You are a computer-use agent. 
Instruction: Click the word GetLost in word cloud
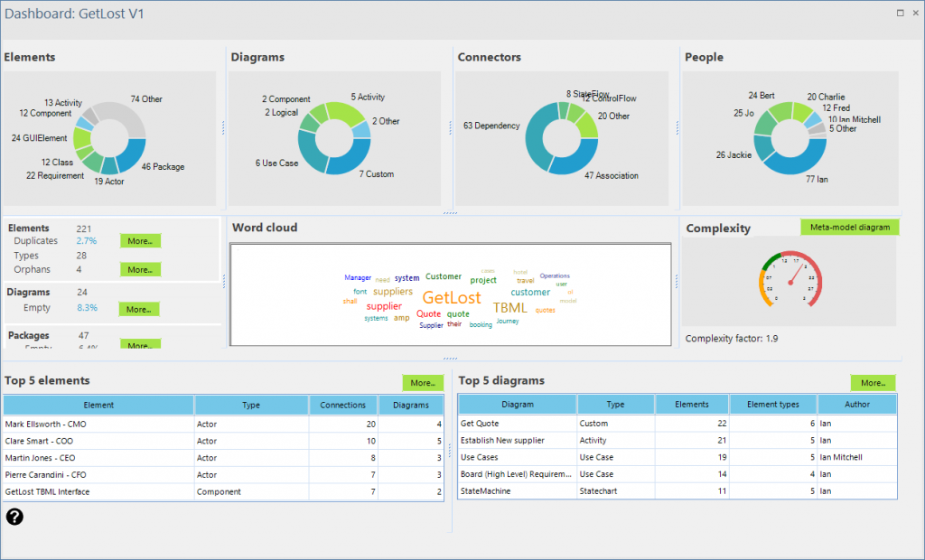(452, 298)
